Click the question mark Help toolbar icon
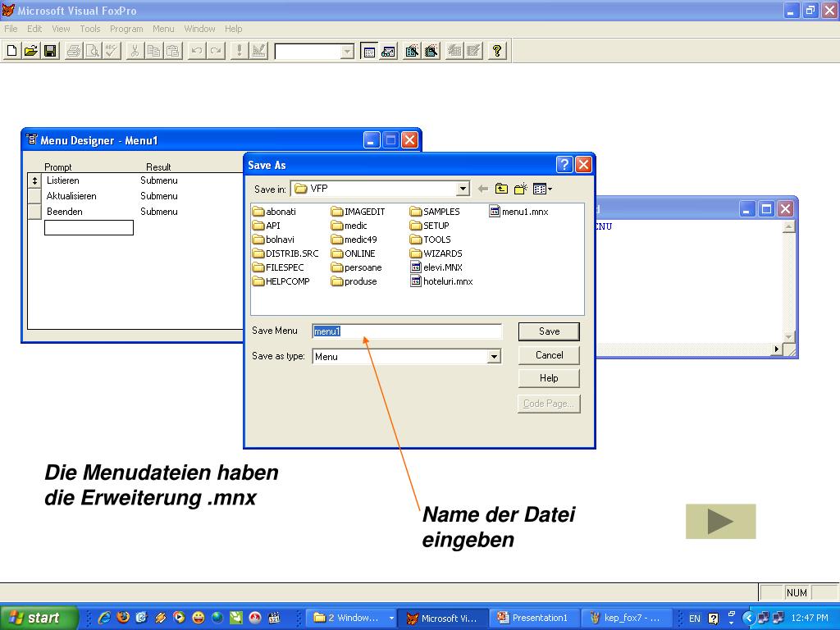The image size is (840, 630). pyautogui.click(x=497, y=51)
